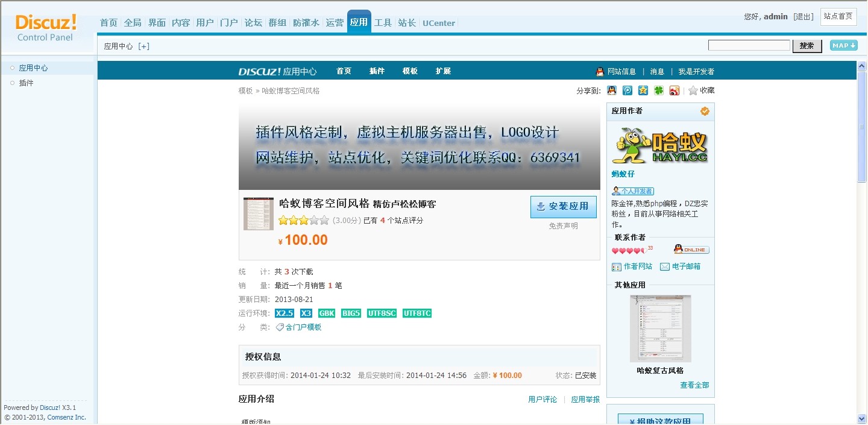Click the 作者网站 icon link

(632, 266)
